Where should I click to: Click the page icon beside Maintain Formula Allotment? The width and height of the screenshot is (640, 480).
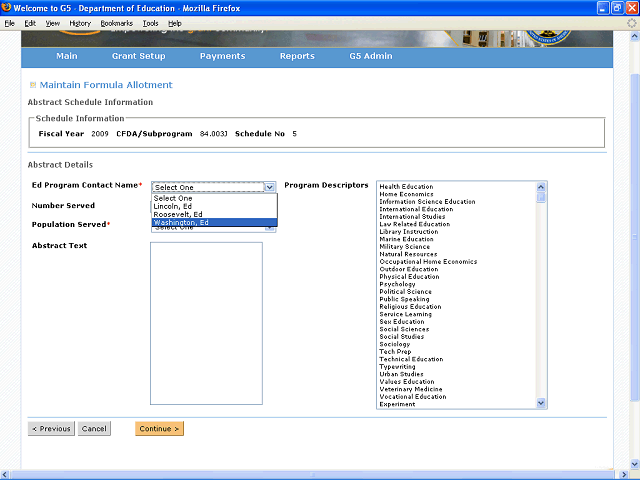tap(33, 85)
